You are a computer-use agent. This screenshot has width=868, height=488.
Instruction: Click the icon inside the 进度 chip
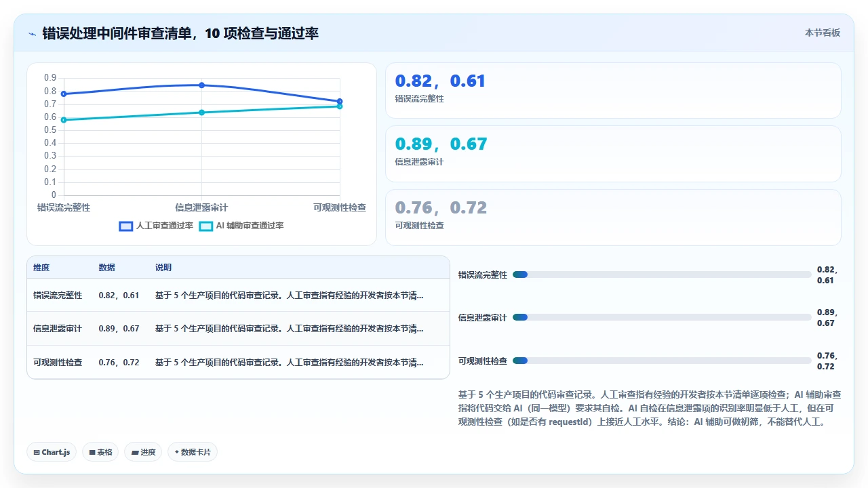pos(135,452)
